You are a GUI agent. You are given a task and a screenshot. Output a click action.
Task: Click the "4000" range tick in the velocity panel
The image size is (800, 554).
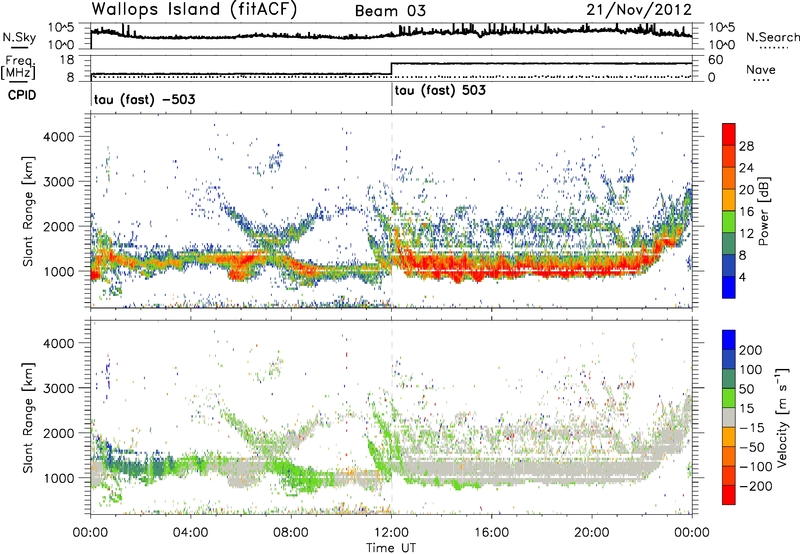(58, 343)
